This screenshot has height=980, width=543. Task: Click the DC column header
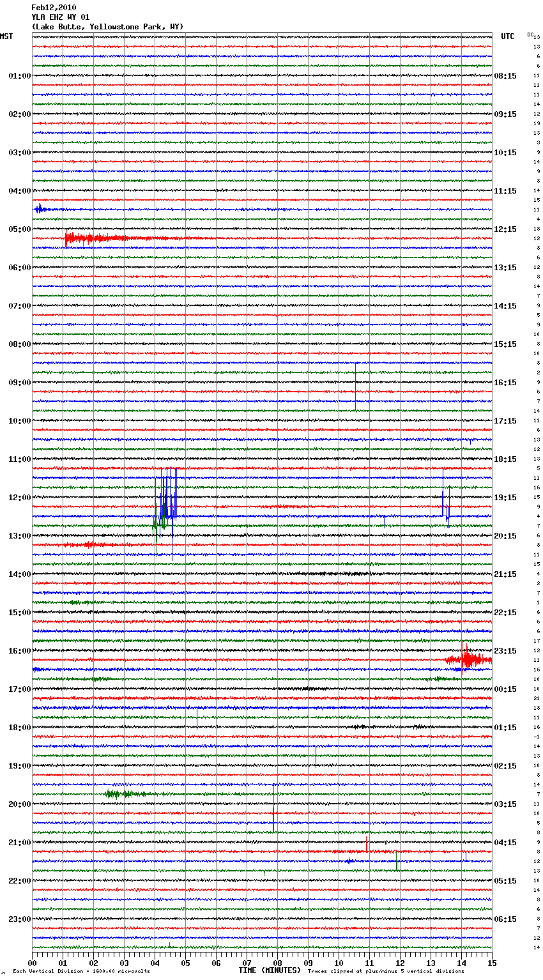530,34
